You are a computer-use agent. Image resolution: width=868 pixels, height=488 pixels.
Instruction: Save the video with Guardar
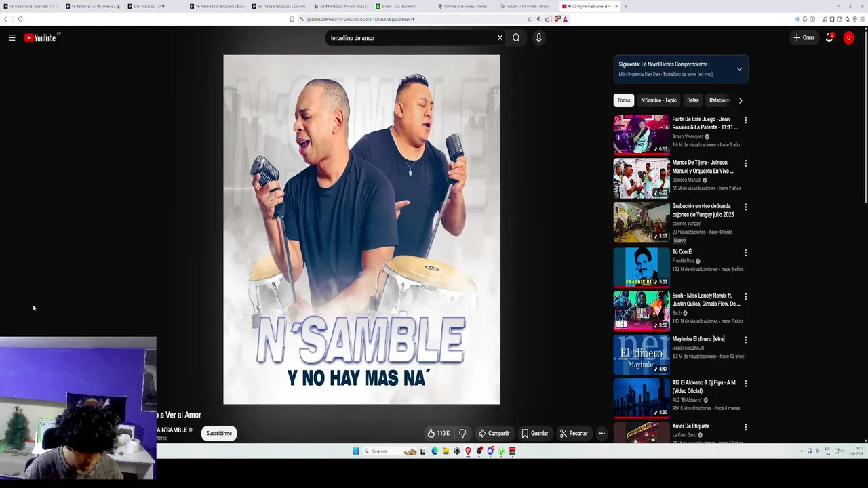[x=535, y=433]
